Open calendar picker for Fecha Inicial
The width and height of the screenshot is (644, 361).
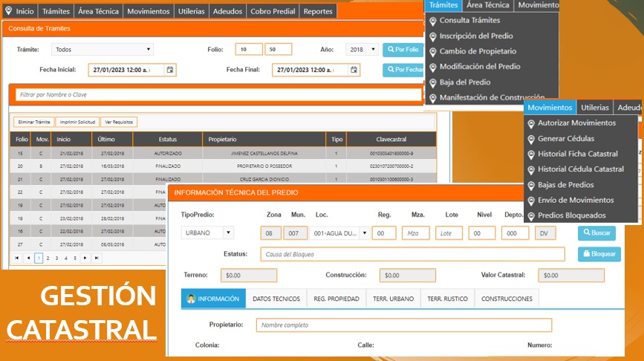tap(170, 70)
